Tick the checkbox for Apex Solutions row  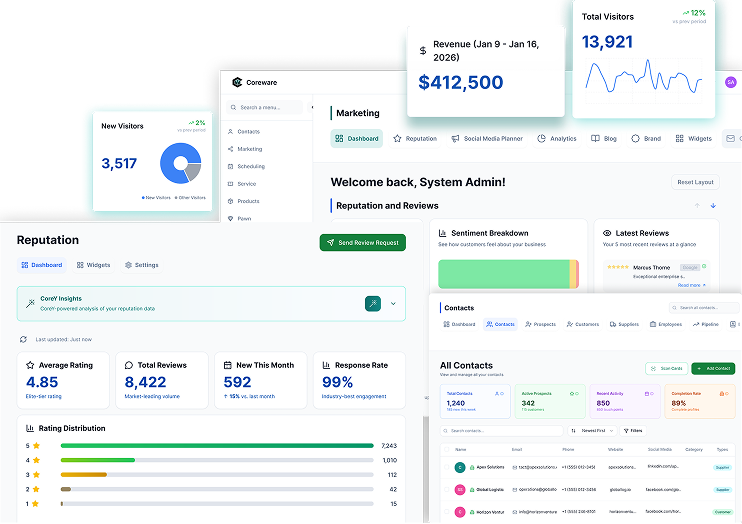[447, 467]
